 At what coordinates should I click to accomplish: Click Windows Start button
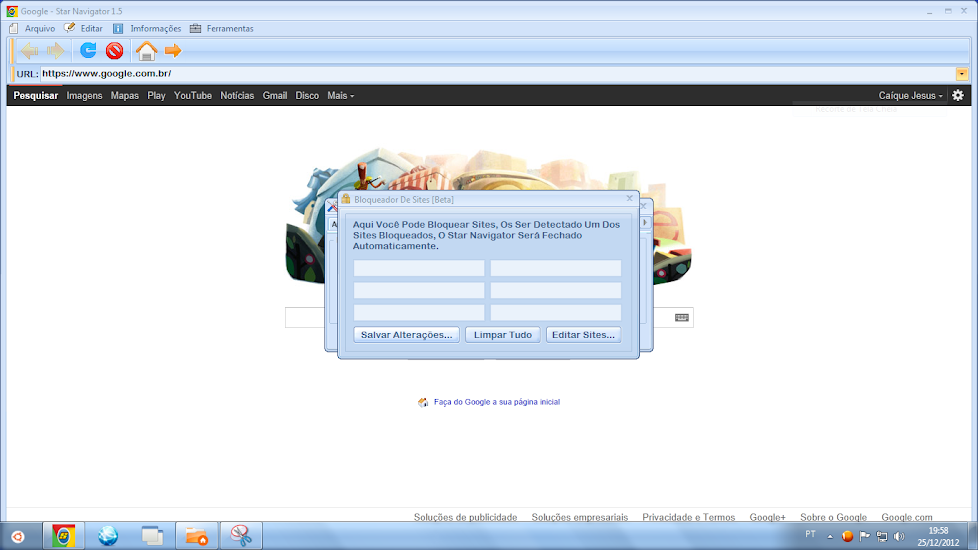pos(17,536)
